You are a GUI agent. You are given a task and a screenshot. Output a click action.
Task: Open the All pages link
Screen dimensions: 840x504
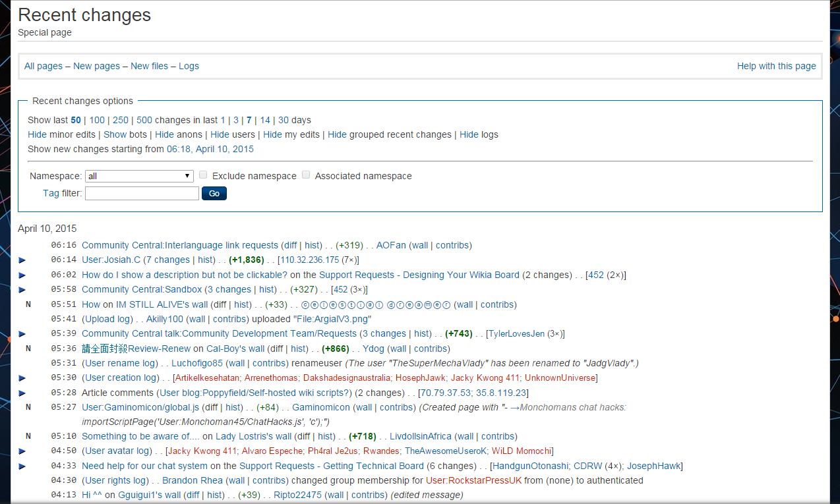44,66
